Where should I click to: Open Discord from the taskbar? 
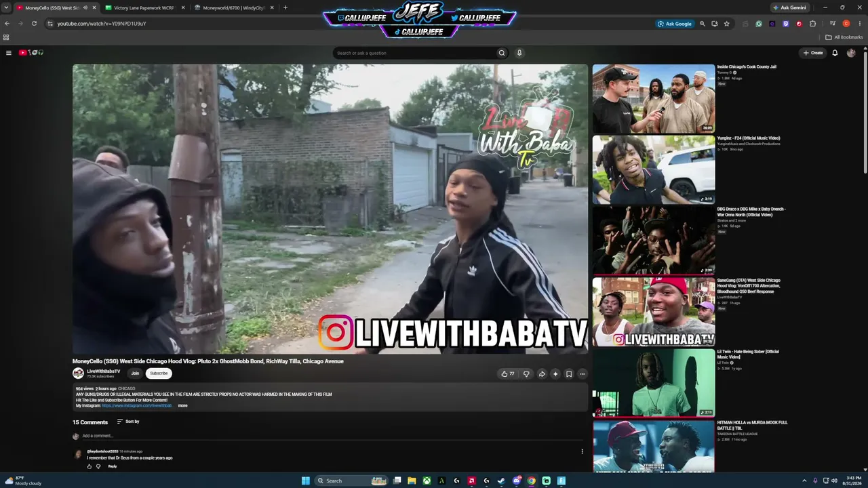click(517, 481)
